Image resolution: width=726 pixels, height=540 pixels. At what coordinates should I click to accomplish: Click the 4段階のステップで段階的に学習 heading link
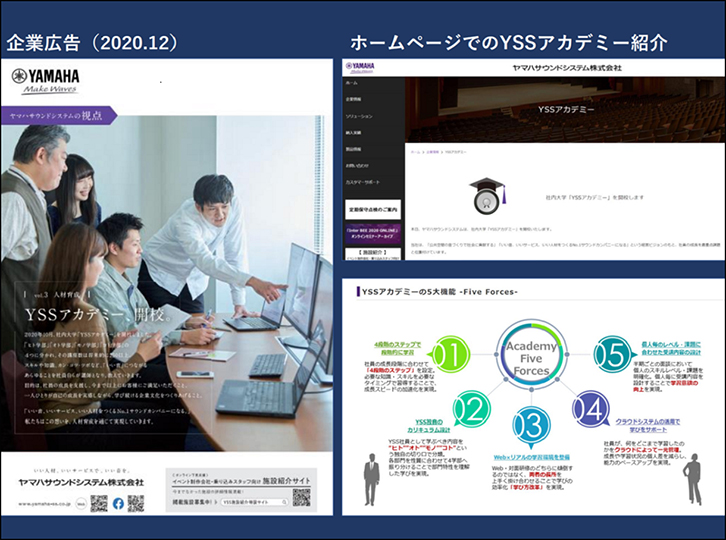pos(398,348)
